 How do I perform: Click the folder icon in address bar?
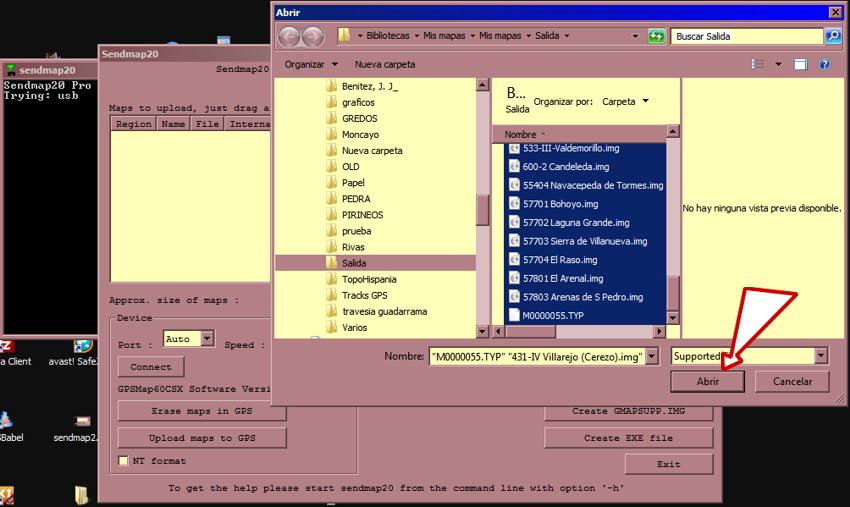tap(344, 36)
